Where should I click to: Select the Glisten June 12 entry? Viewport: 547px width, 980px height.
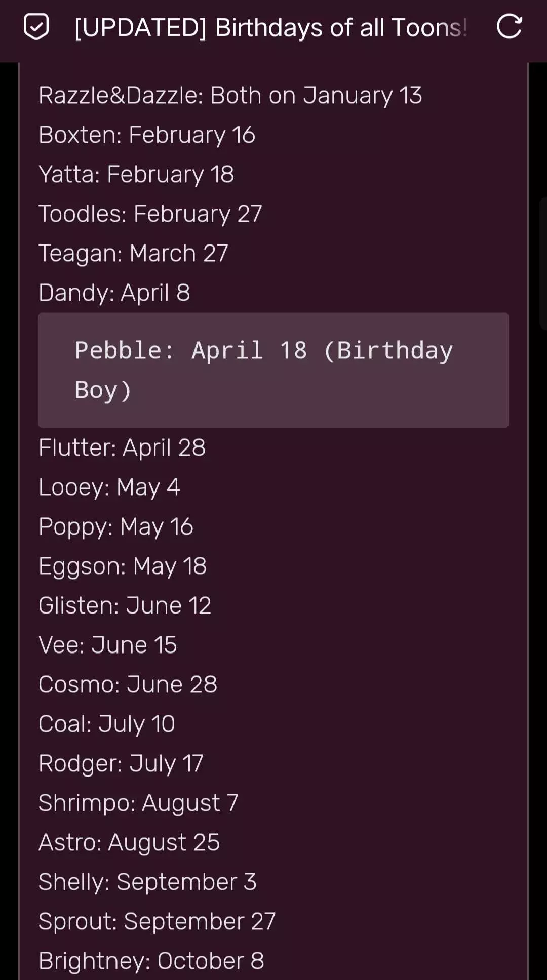[125, 606]
